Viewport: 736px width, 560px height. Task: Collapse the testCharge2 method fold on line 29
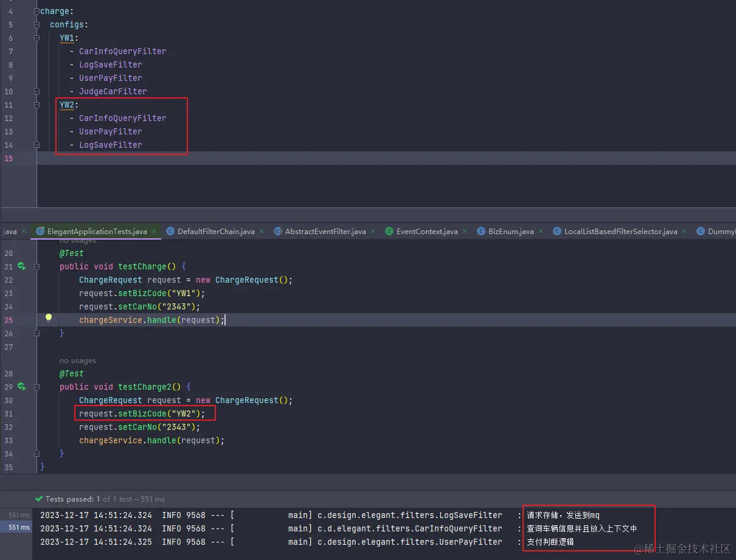pyautogui.click(x=37, y=387)
